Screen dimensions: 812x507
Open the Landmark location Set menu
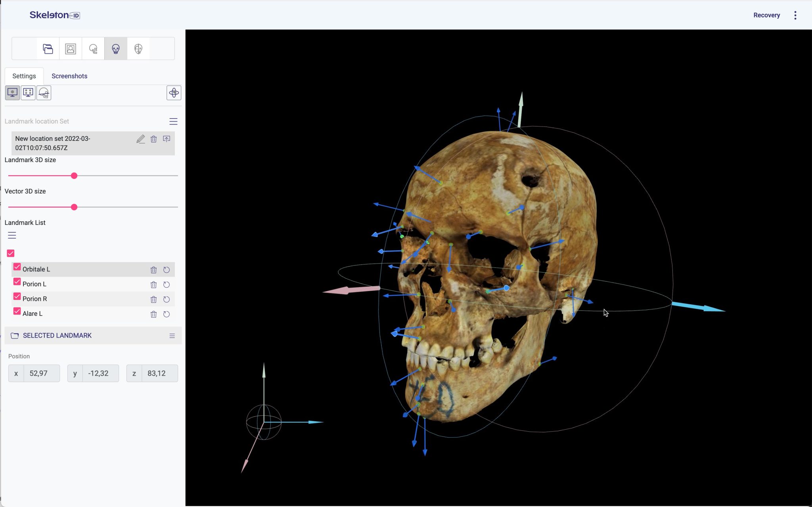[173, 121]
